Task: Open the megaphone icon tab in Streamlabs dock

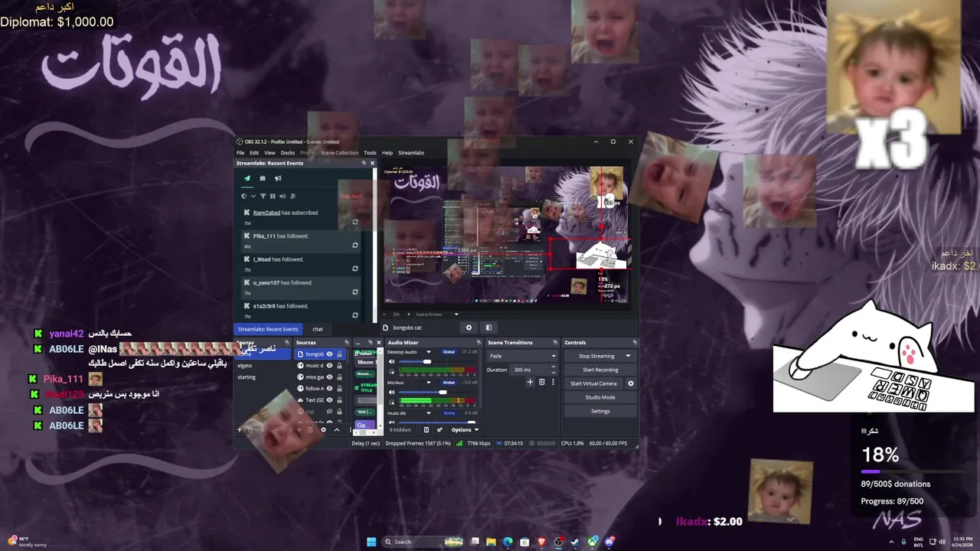Action: pos(278,178)
